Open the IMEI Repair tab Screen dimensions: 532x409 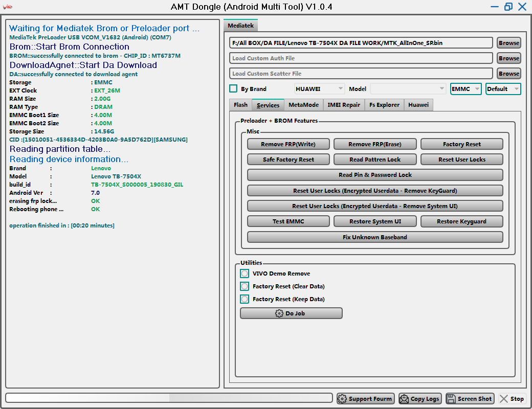(344, 105)
